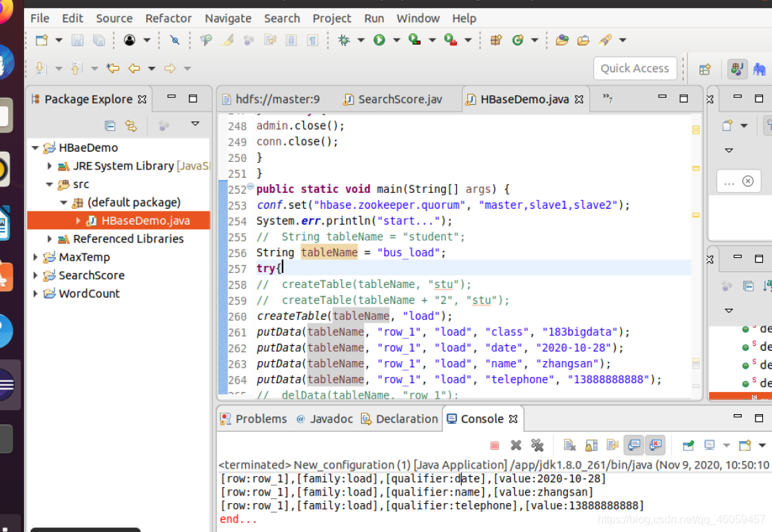Toggle Show Console on Standard Error

tap(656, 445)
